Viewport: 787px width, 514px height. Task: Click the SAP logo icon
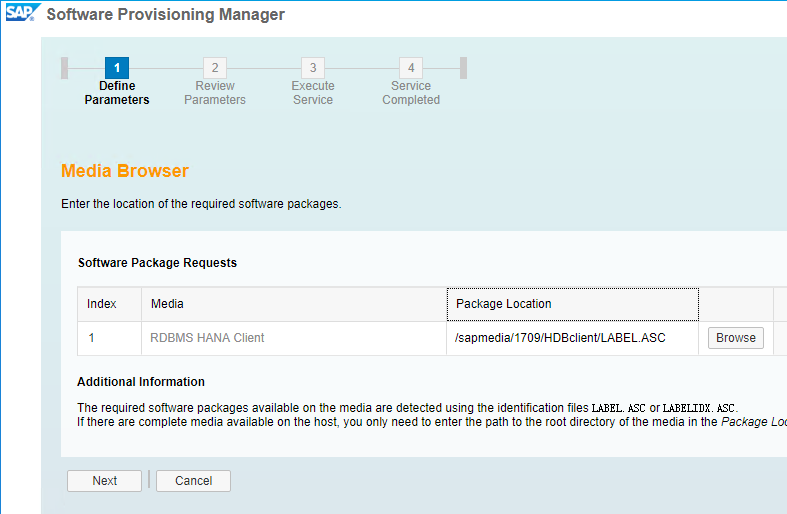point(23,13)
